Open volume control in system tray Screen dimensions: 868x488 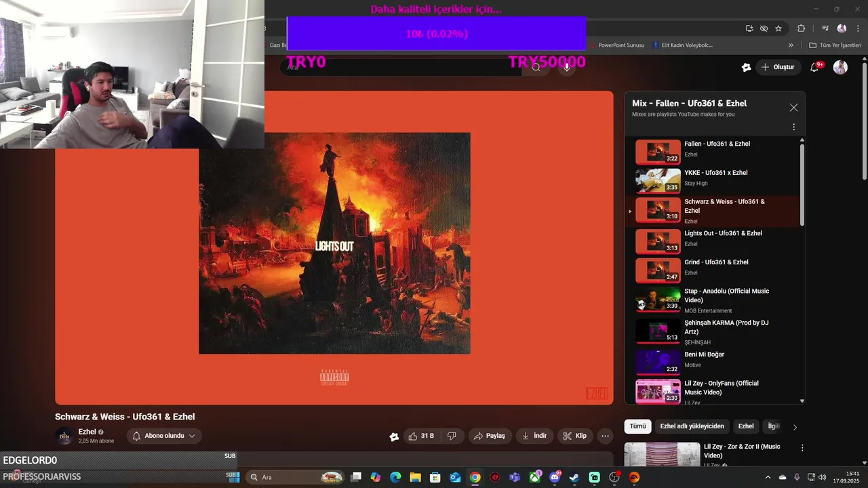(822, 477)
